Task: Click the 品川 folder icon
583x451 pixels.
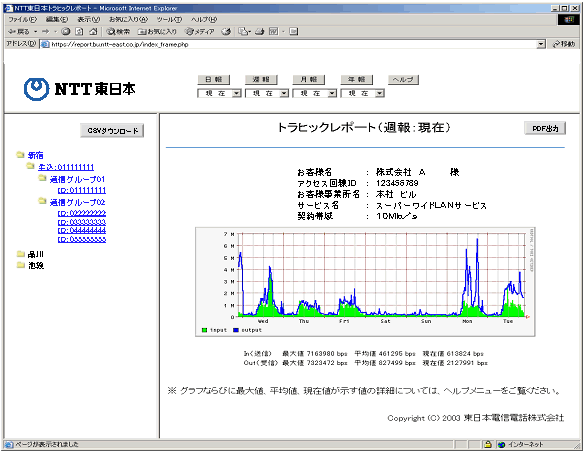Action: tap(21, 254)
